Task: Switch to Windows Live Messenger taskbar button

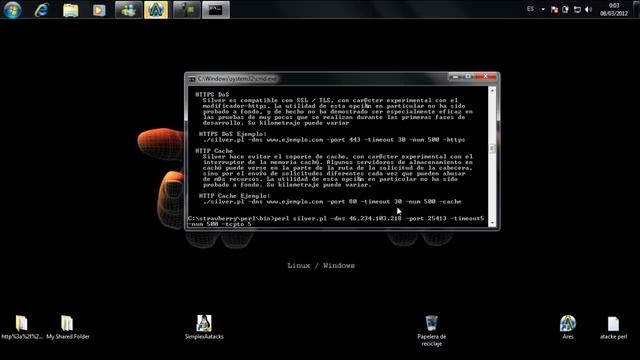Action: click(x=128, y=10)
